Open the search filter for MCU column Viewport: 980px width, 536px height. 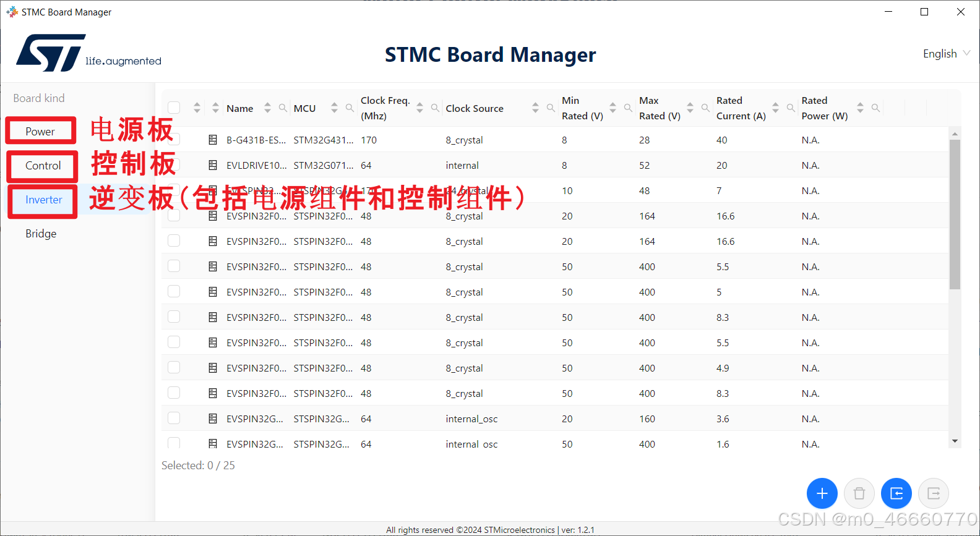coord(350,108)
